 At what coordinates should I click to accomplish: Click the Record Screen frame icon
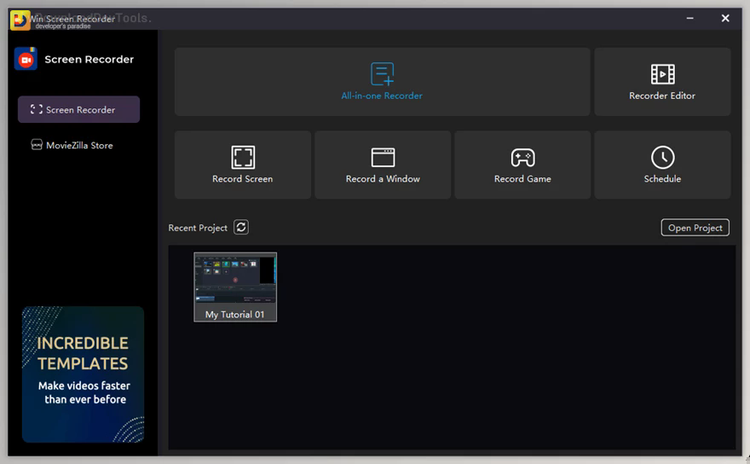click(x=243, y=157)
